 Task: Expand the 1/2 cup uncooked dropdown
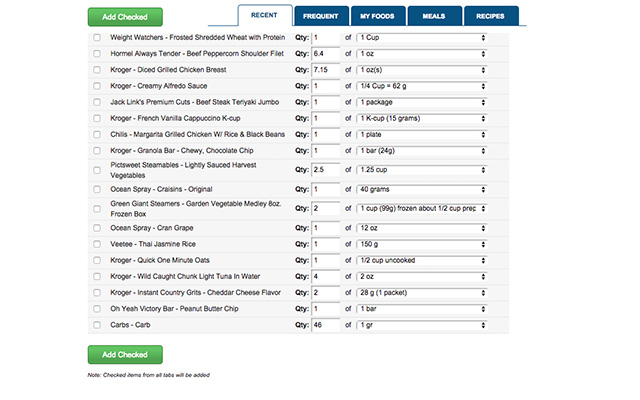coord(422,260)
